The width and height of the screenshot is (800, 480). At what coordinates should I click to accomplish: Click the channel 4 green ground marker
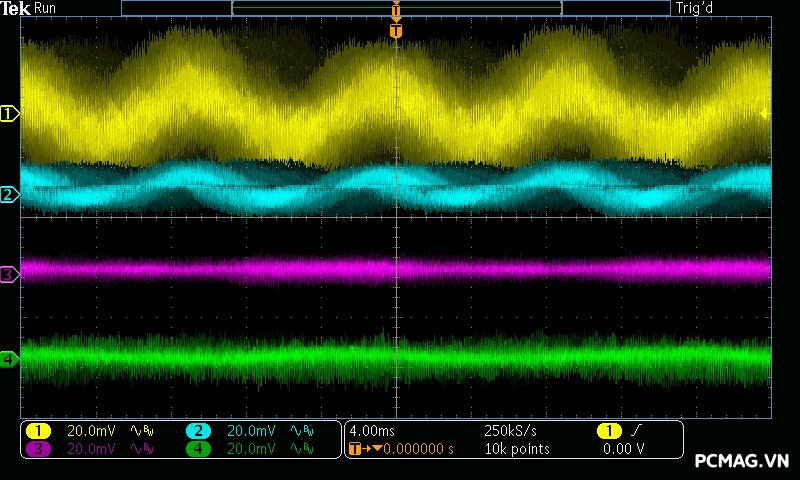coord(9,358)
